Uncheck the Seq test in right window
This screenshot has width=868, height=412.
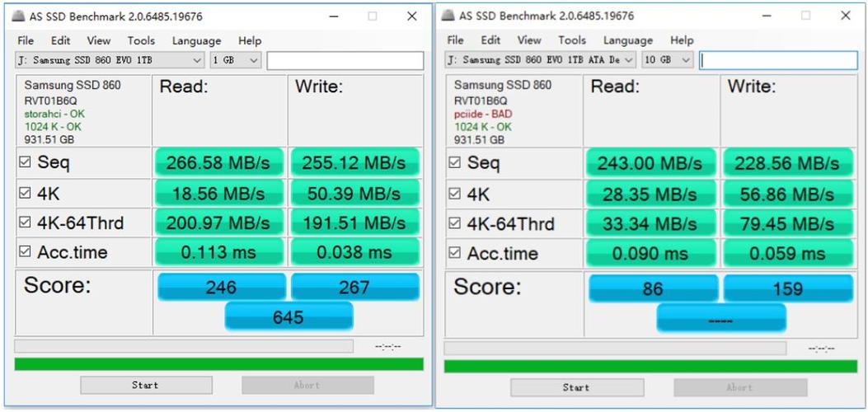pyautogui.click(x=454, y=162)
